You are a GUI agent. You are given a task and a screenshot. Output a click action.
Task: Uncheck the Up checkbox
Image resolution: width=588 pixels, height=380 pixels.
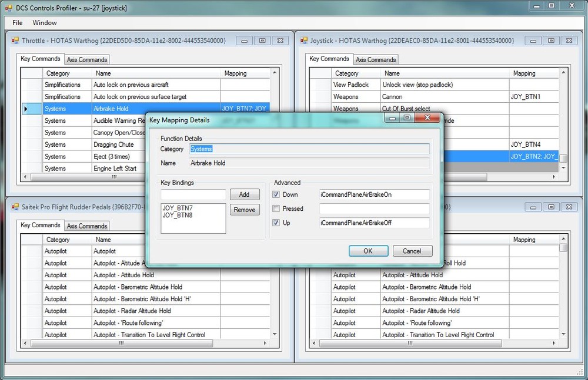pyautogui.click(x=276, y=223)
